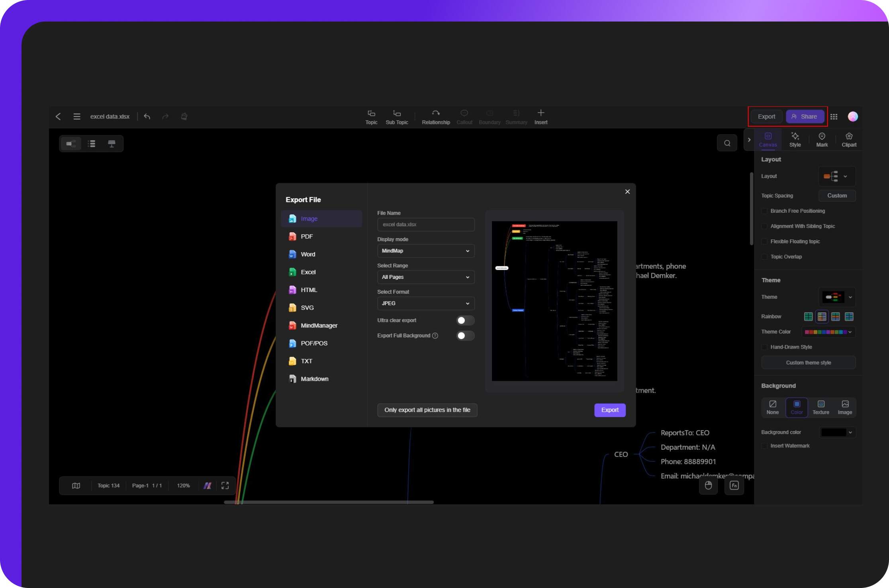This screenshot has height=588, width=889.
Task: Open the Select Format dropdown
Action: [425, 302]
